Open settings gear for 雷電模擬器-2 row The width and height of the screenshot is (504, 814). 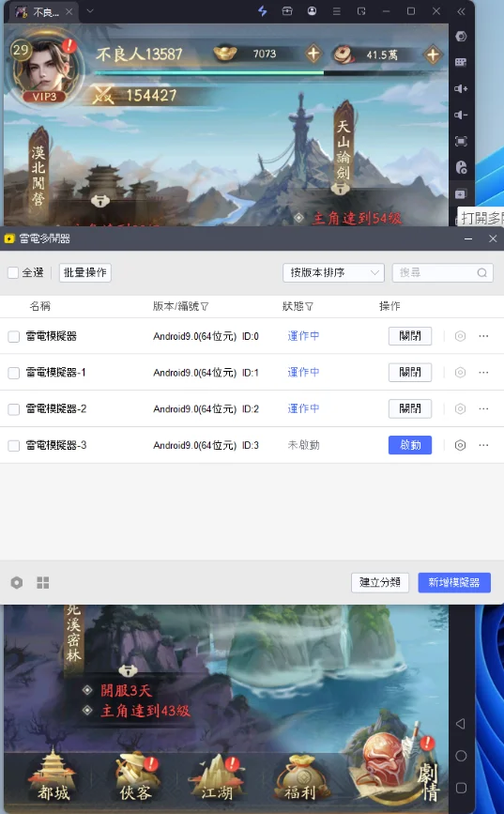click(461, 408)
